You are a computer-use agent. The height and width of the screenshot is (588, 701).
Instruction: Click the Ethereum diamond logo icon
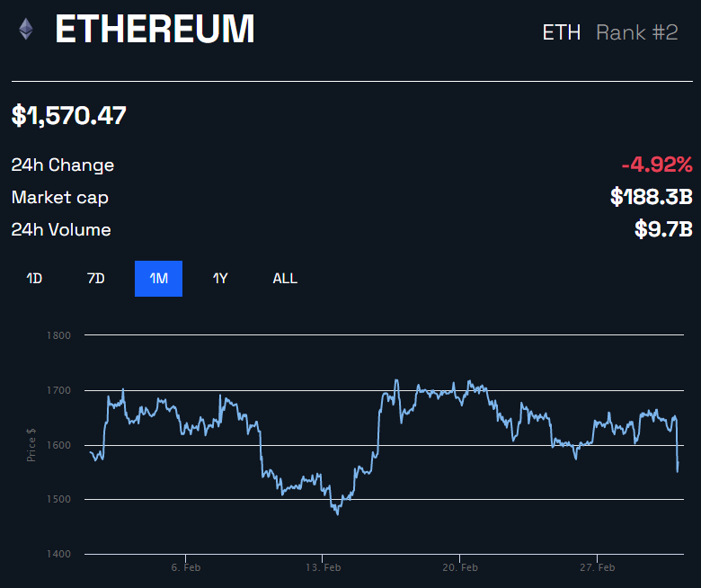coord(24,30)
